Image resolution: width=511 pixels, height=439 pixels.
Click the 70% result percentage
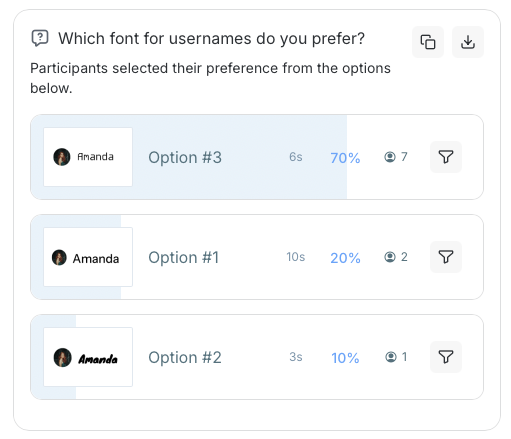click(x=345, y=158)
